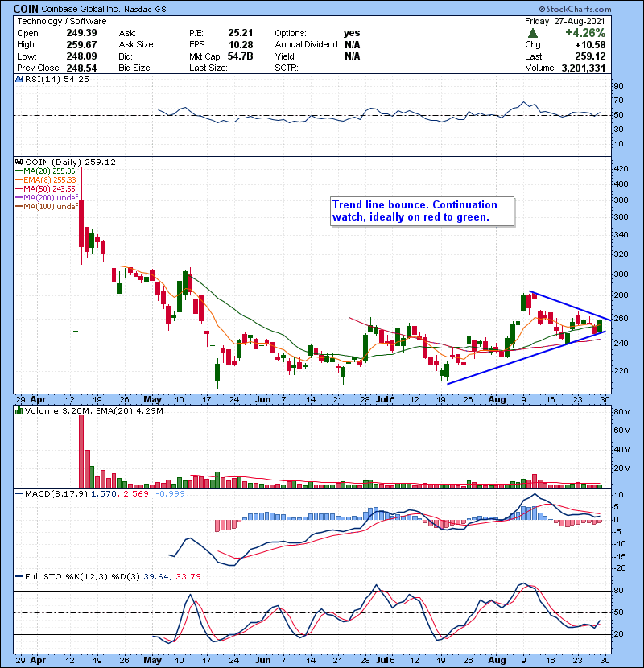Click the Full STO legend line marker

19,576
